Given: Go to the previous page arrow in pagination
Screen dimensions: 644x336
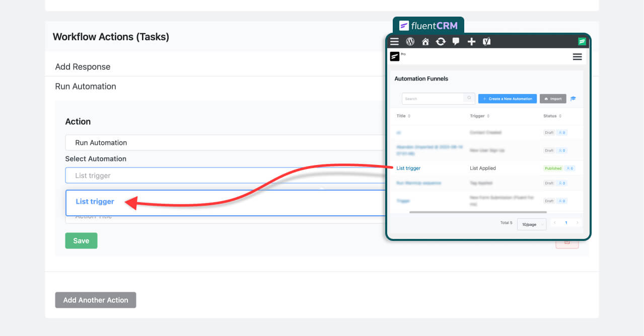Looking at the screenshot, I should point(555,222).
